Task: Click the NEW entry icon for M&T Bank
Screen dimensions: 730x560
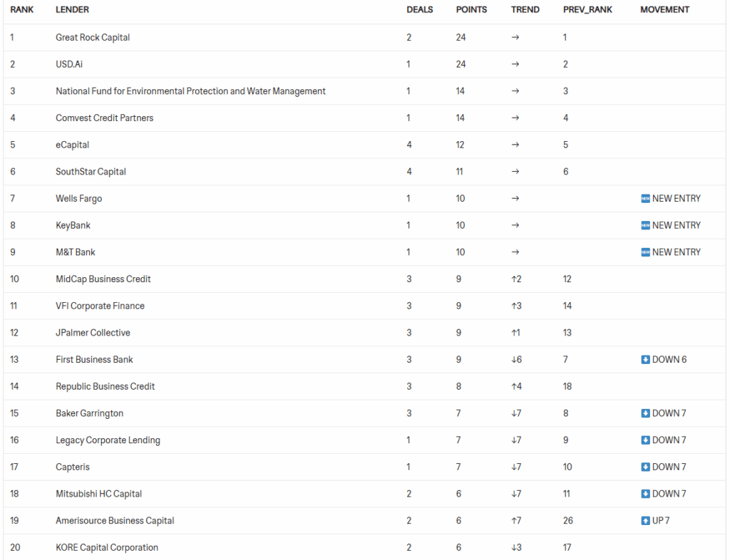Action: (x=645, y=252)
